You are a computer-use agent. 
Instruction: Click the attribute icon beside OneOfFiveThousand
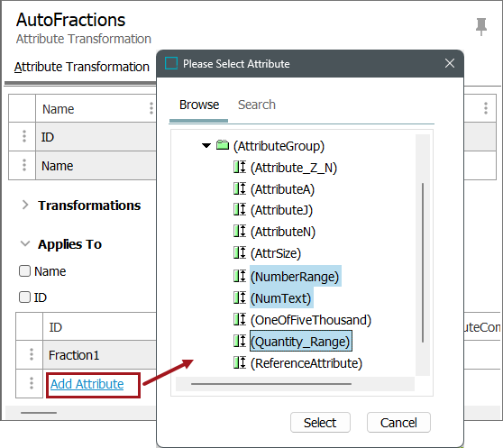(240, 319)
